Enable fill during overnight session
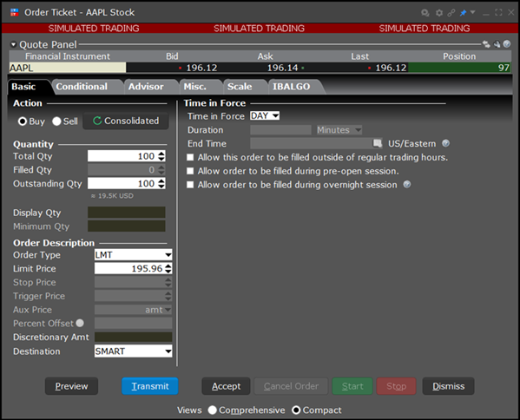 pos(190,184)
